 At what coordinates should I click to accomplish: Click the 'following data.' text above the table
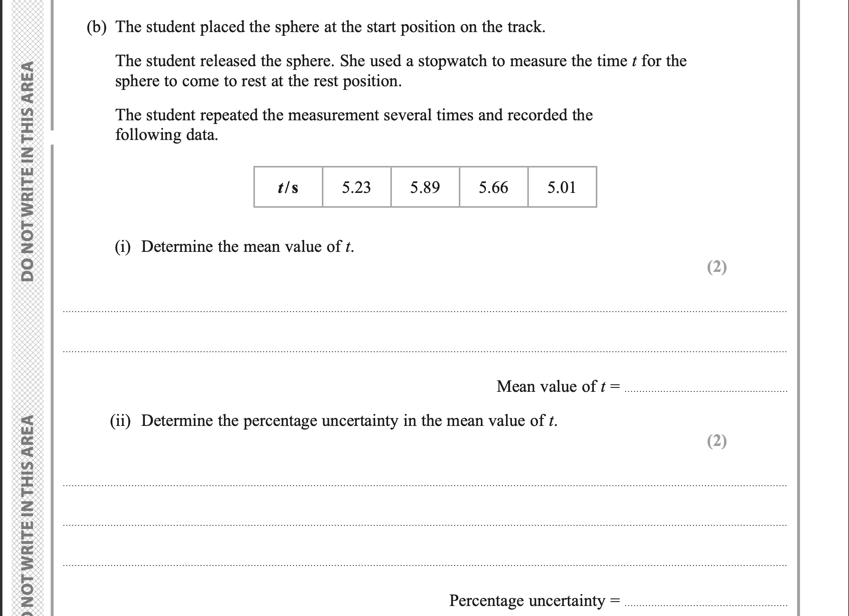tap(167, 135)
